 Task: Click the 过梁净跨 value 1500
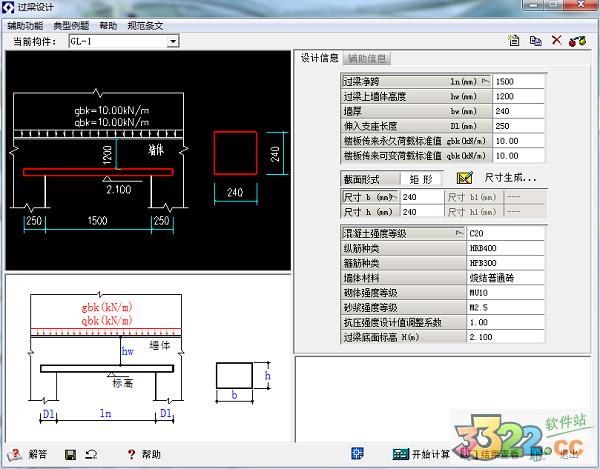(518, 81)
